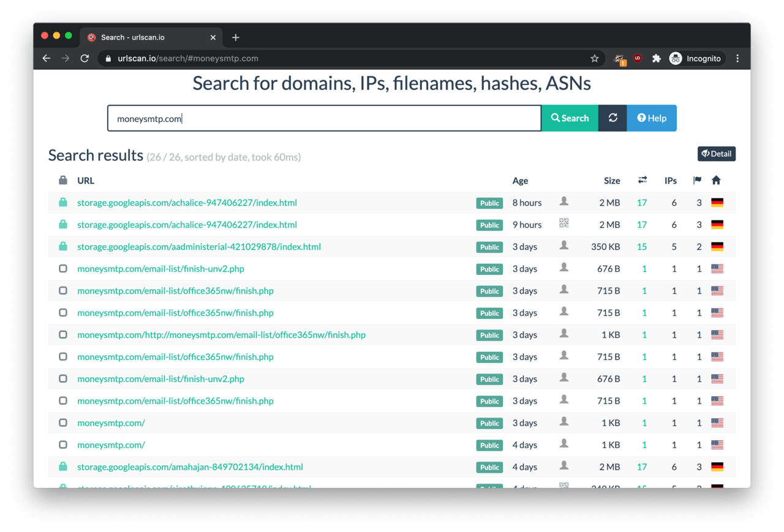Click the dark refresh results button
The height and width of the screenshot is (532, 784).
click(x=612, y=118)
